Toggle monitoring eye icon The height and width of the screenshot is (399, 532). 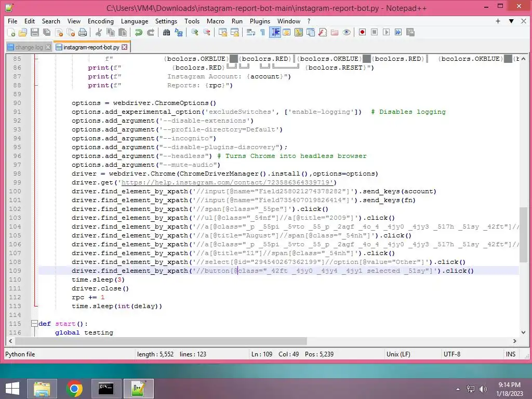pyautogui.click(x=347, y=32)
